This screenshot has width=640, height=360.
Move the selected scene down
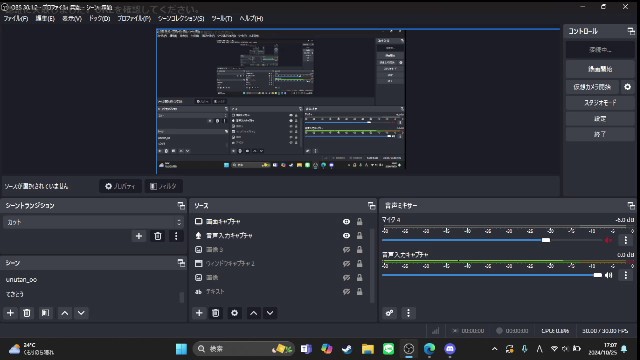click(x=81, y=313)
